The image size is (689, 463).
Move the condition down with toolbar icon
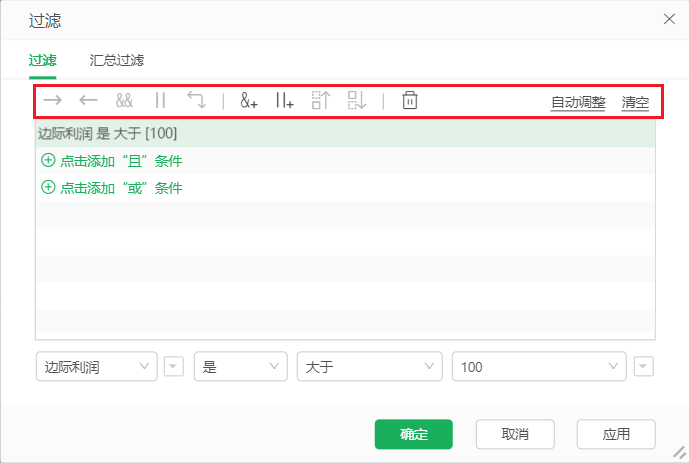(357, 100)
